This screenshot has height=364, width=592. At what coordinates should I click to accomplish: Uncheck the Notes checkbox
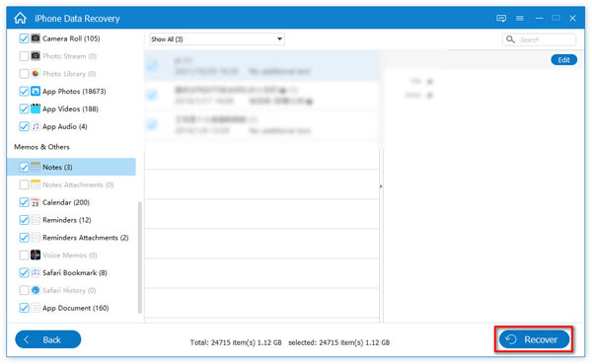pos(24,167)
